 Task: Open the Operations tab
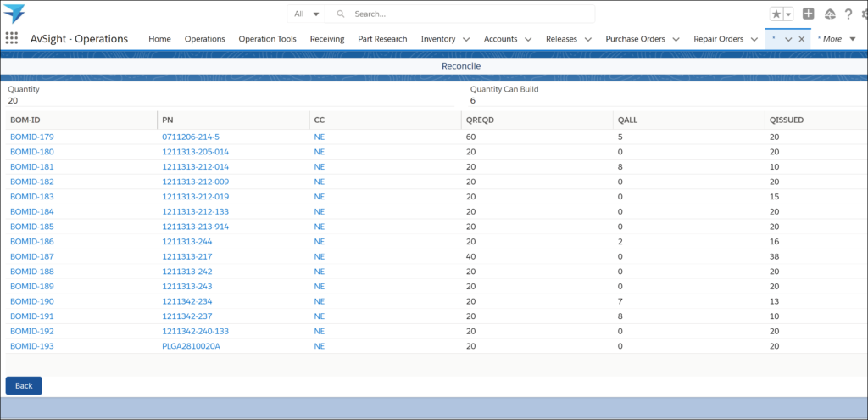(205, 39)
